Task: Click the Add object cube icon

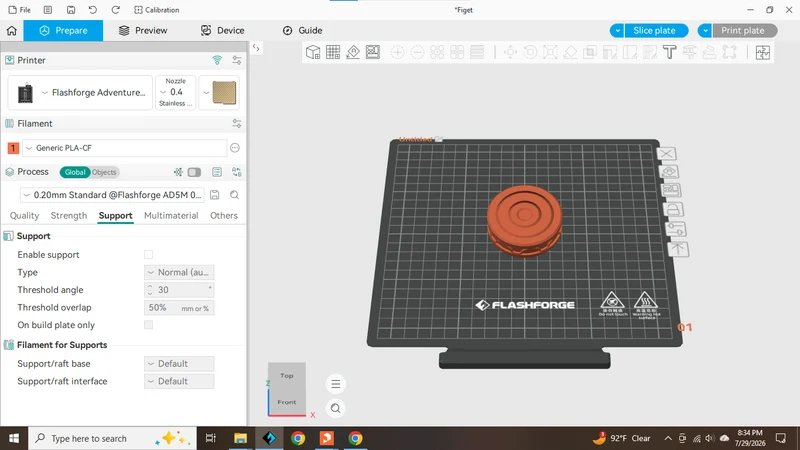Action: (313, 52)
